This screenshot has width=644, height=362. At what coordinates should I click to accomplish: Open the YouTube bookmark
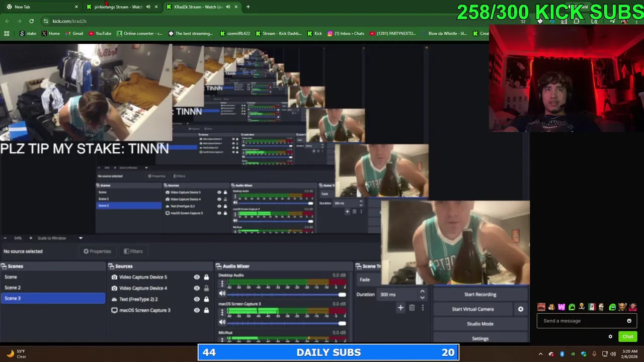[100, 34]
